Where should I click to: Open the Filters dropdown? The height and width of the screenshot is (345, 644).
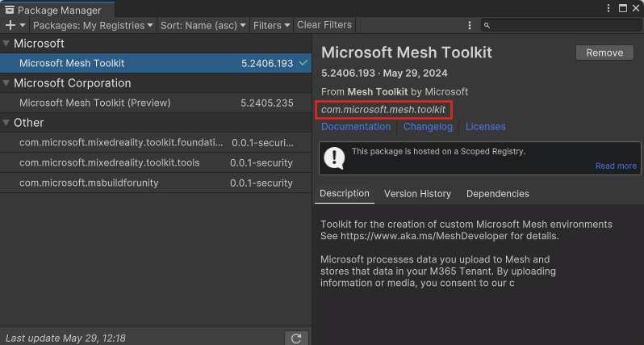coord(271,25)
